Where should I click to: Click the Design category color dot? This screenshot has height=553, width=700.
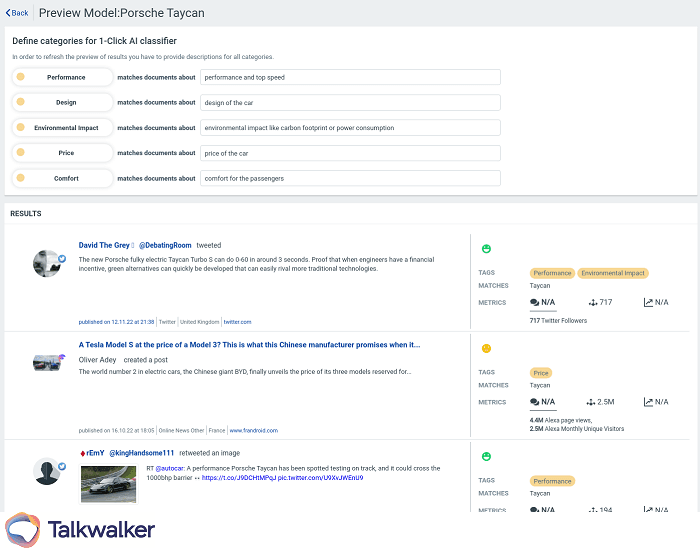coord(21,102)
